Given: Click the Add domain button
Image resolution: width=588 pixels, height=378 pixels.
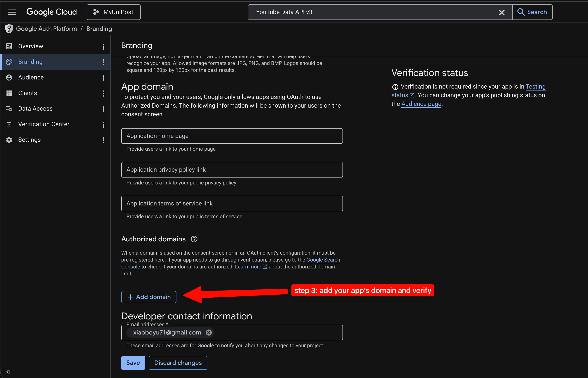Looking at the screenshot, I should point(149,297).
